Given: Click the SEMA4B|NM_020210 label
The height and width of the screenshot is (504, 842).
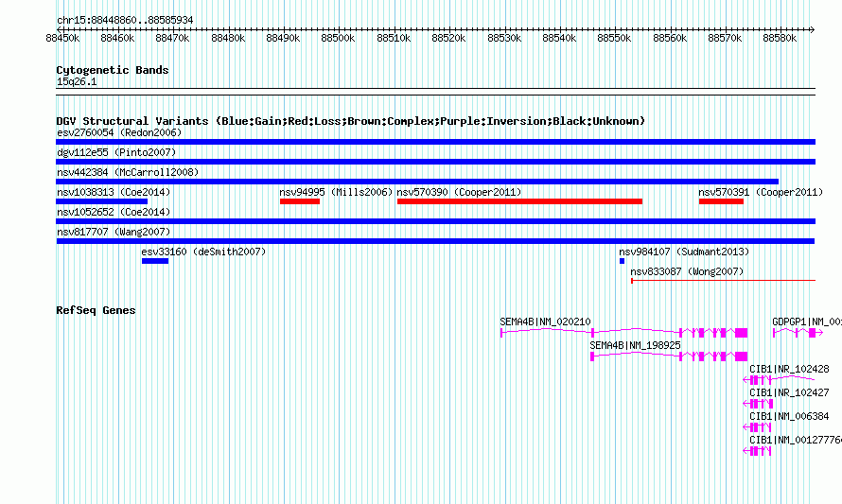Looking at the screenshot, I should coord(545,322).
